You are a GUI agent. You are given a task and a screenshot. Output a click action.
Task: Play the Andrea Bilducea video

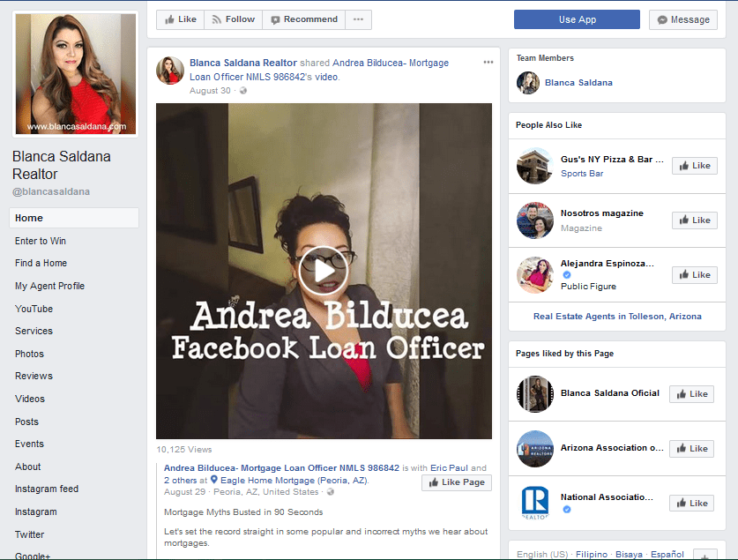coord(324,271)
